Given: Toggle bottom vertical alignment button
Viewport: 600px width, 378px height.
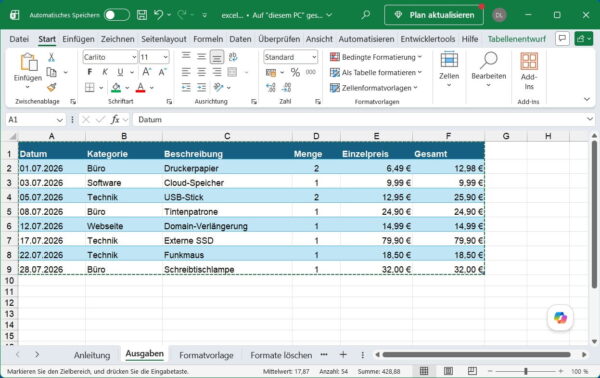Looking at the screenshot, I should click(217, 57).
